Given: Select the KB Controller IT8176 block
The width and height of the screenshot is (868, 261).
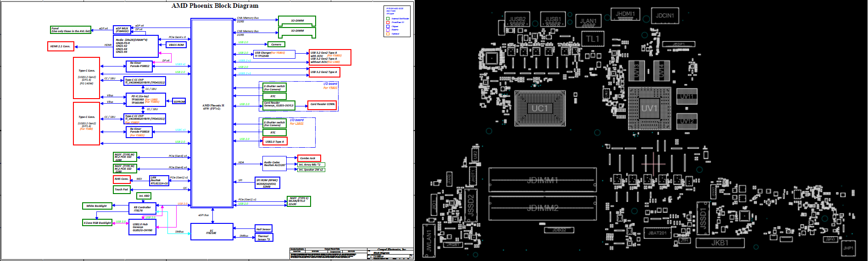Looking at the screenshot, I should coord(142,209).
